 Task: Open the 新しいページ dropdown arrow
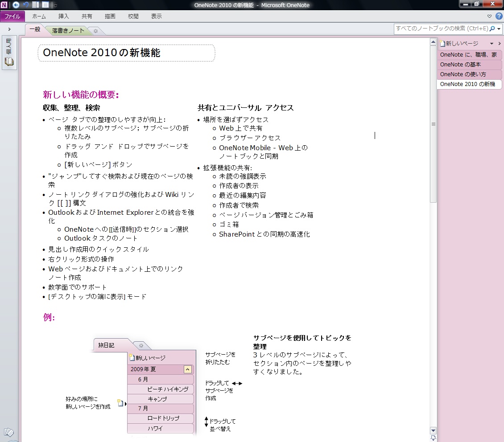click(x=492, y=44)
